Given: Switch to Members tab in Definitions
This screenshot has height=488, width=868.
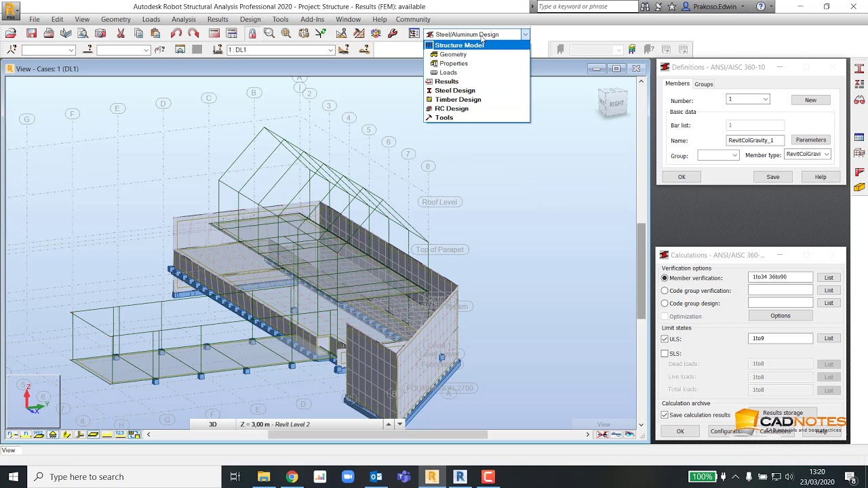Looking at the screenshot, I should point(677,83).
